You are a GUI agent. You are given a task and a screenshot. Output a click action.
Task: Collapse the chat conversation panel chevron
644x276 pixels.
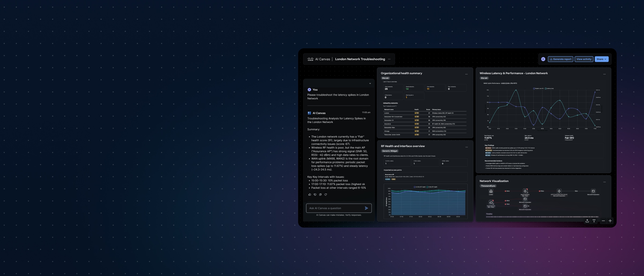(370, 83)
